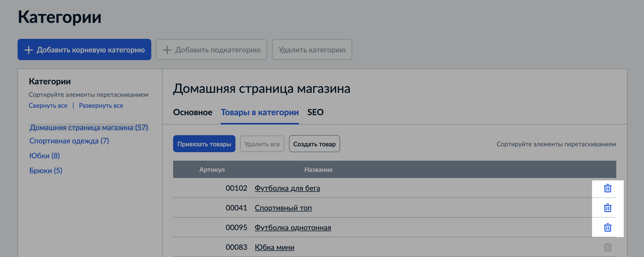This screenshot has width=644, height=257.
Task: Click Создать товар button
Action: 314,144
